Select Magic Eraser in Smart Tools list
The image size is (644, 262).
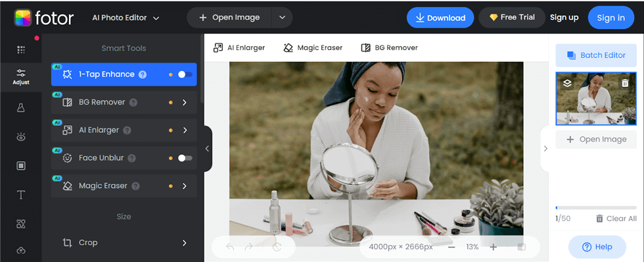click(x=124, y=186)
